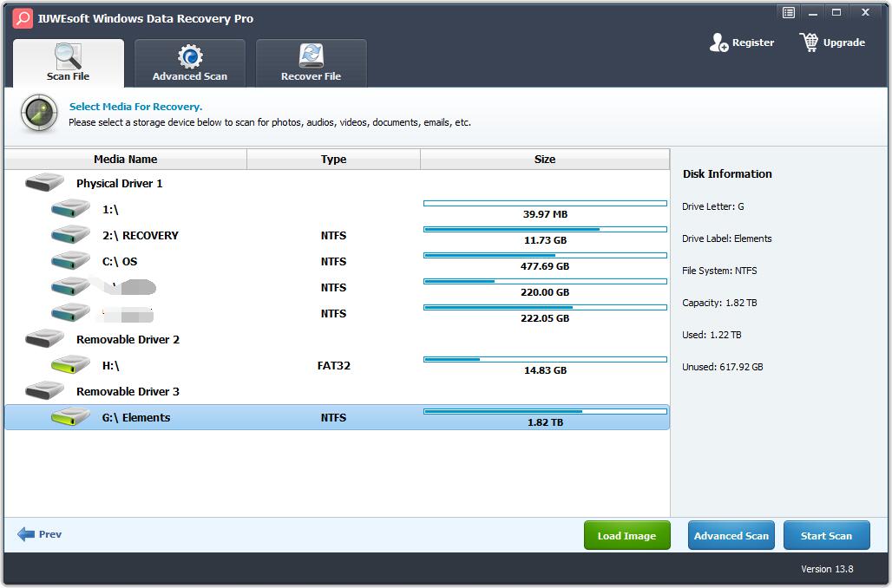Click the drive icon for C:\ OS

point(70,261)
